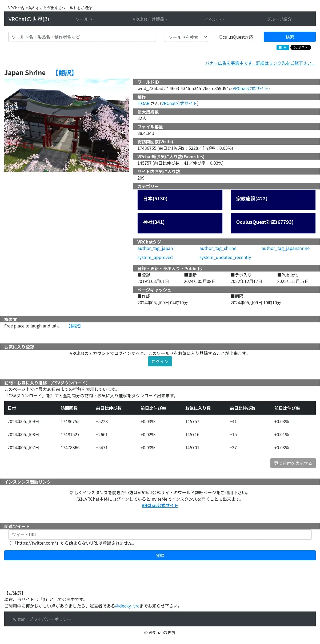Click the 88.41MB file size value
320x644 pixels.
146,133
